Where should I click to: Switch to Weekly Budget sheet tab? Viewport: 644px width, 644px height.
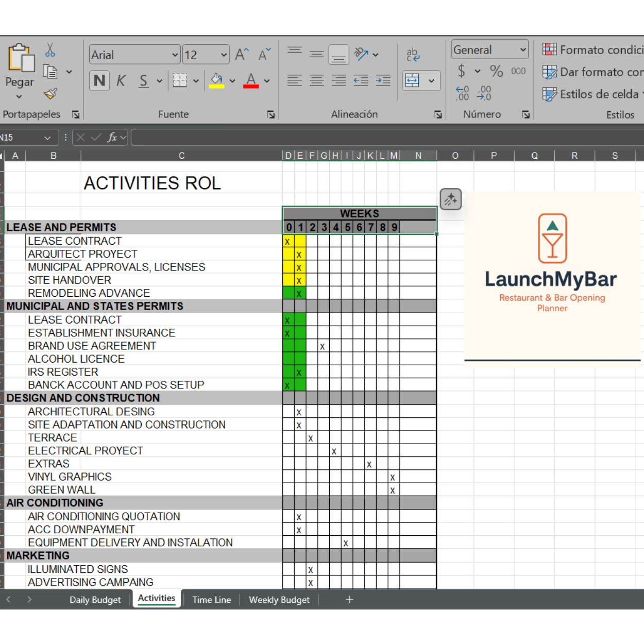[279, 600]
